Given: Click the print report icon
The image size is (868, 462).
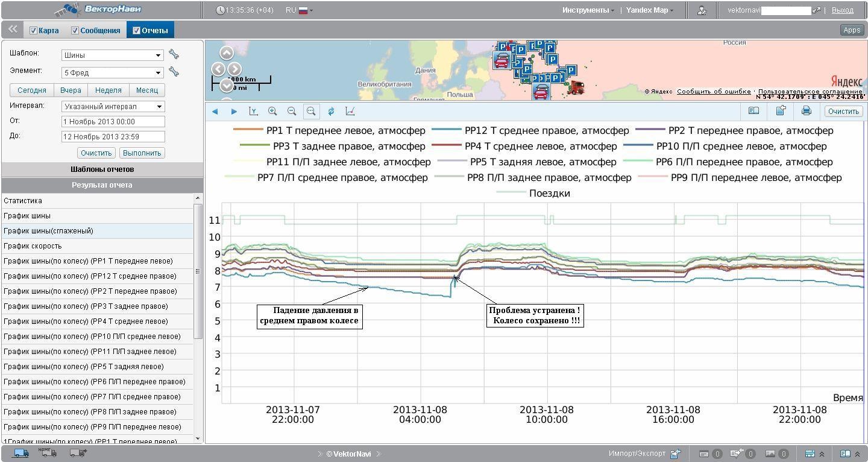Looking at the screenshot, I should [x=806, y=111].
